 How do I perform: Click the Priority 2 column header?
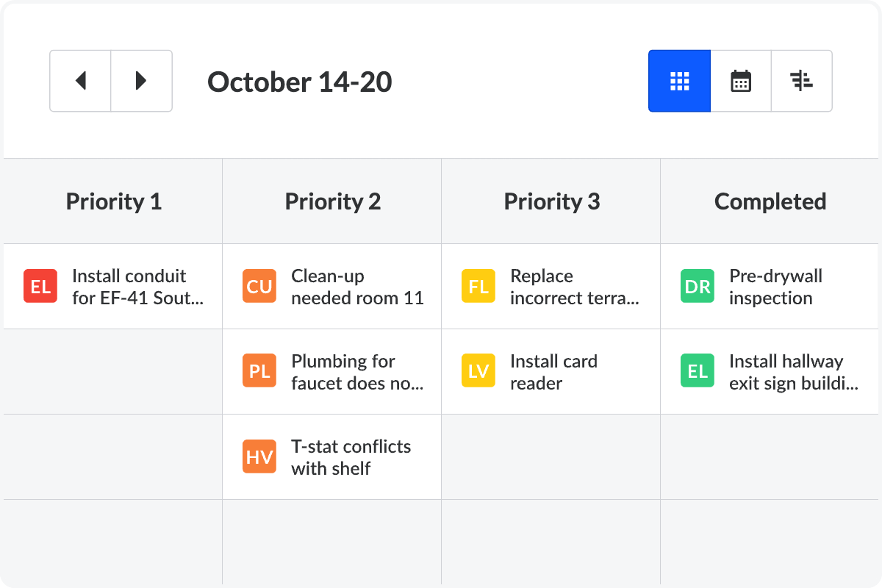[x=332, y=201]
